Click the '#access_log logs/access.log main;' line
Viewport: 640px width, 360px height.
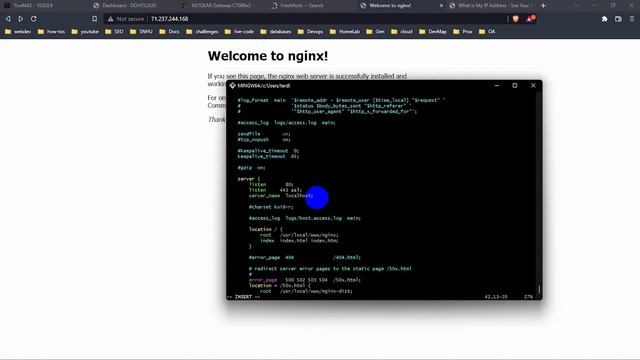click(x=287, y=122)
